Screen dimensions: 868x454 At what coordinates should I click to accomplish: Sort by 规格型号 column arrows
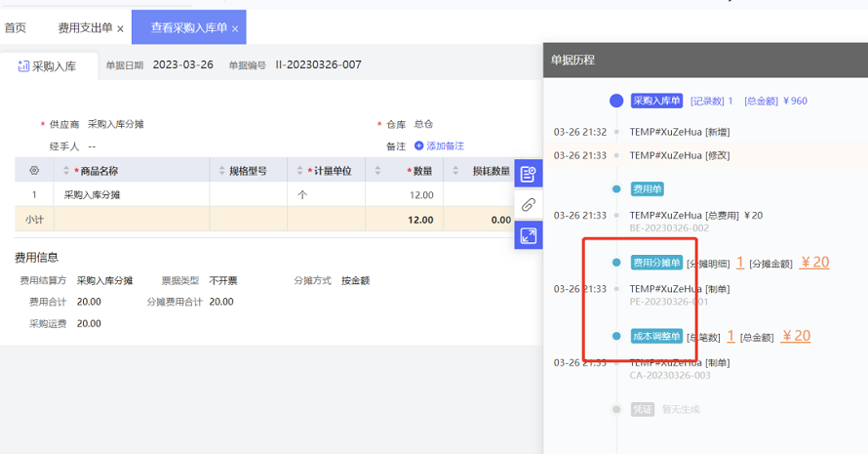[220, 170]
